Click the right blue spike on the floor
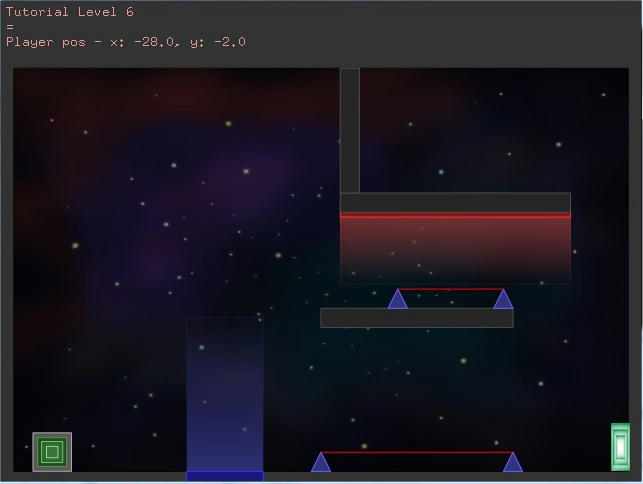Image resolution: width=643 pixels, height=484 pixels. tap(513, 462)
